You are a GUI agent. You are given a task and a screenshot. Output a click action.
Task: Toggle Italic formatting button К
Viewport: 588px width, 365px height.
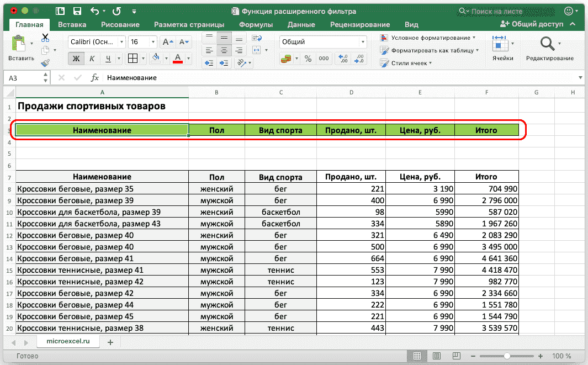point(92,59)
